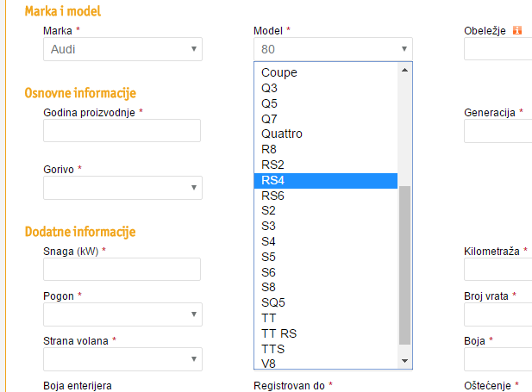The height and width of the screenshot is (392, 532).
Task: Open the Strana volana dropdown
Action: pyautogui.click(x=122, y=359)
